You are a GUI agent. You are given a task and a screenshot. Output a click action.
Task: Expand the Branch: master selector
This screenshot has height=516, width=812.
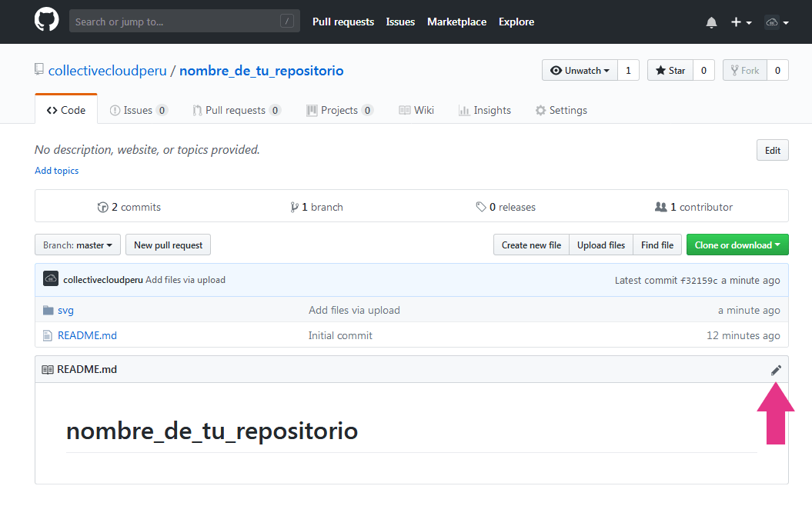pyautogui.click(x=78, y=245)
